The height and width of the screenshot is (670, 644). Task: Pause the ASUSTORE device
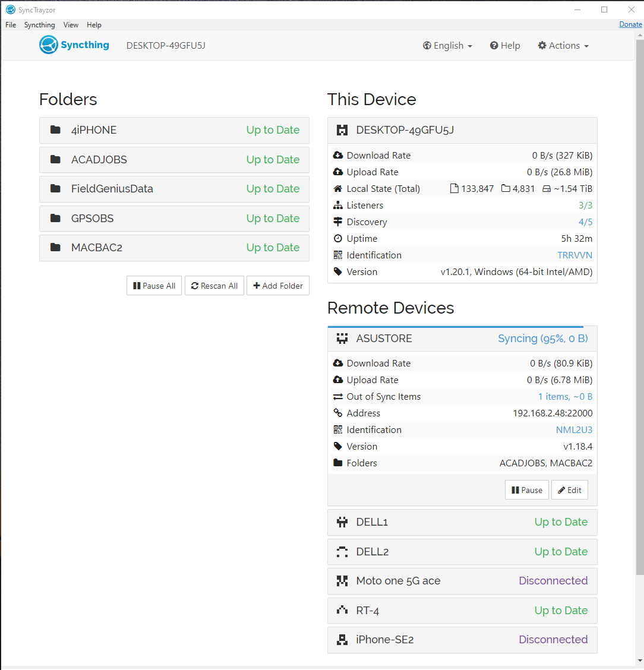527,489
